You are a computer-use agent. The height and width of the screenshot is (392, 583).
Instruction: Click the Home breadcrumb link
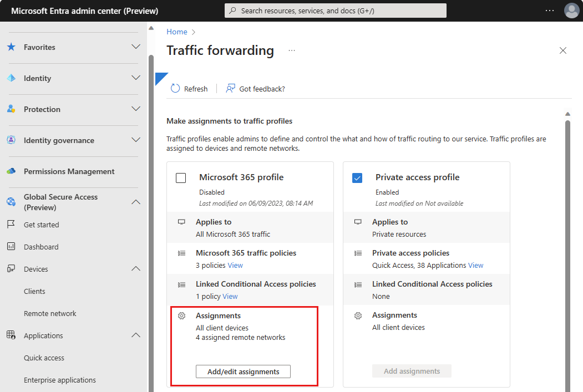click(x=176, y=32)
